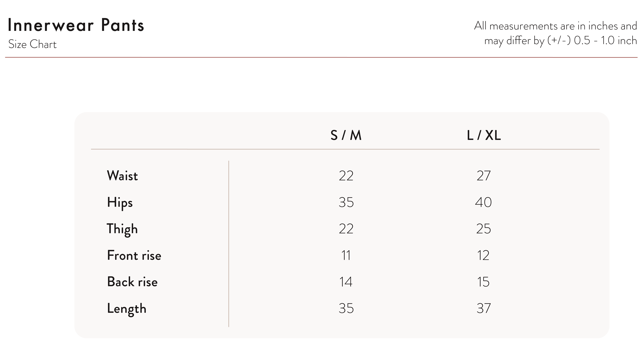Select the Back rise row label
The height and width of the screenshot is (354, 644).
[133, 282]
